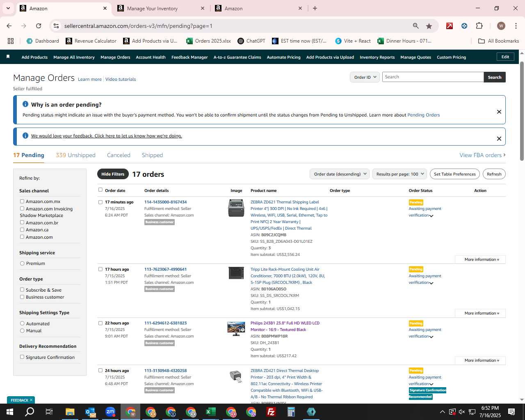
Task: Open Calculator from the taskbar
Action: tap(291, 412)
